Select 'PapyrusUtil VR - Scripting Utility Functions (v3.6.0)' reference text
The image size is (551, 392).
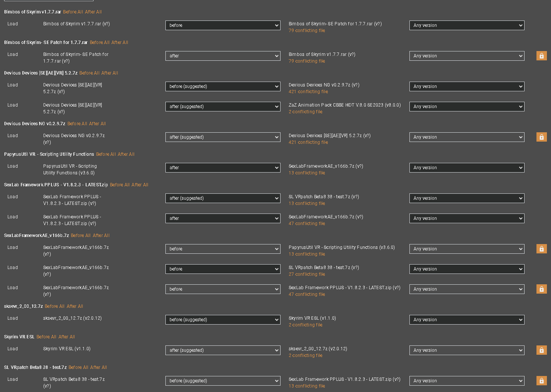tap(342, 247)
